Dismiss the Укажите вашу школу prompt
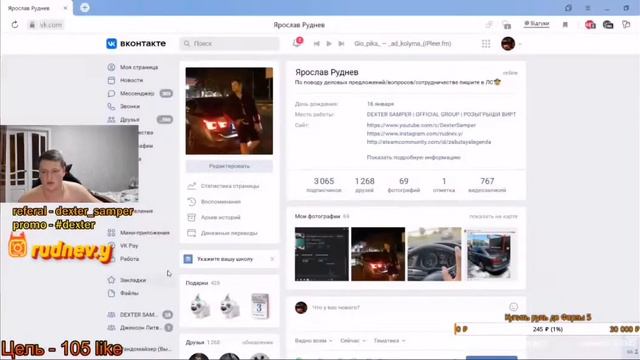640x360 pixels. click(272, 259)
